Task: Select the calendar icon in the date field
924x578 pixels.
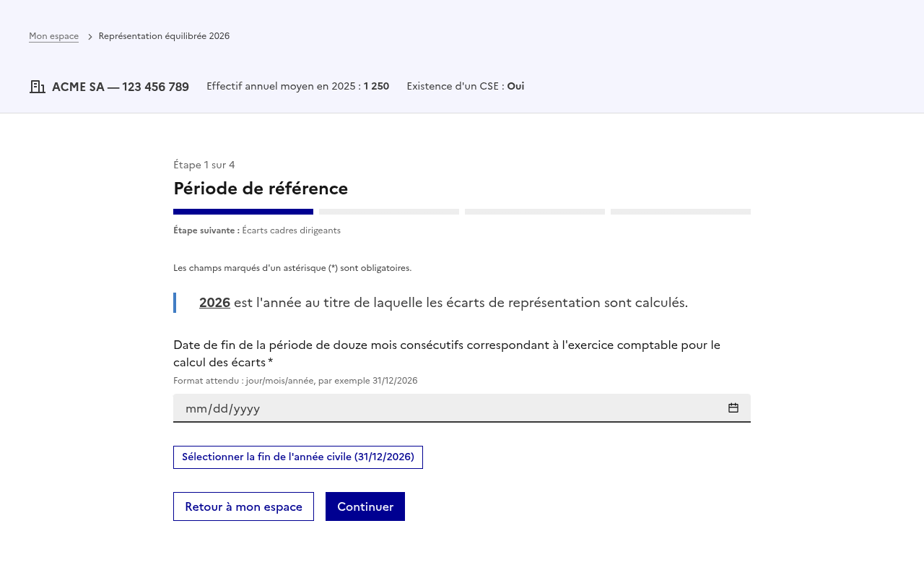Action: [x=733, y=407]
